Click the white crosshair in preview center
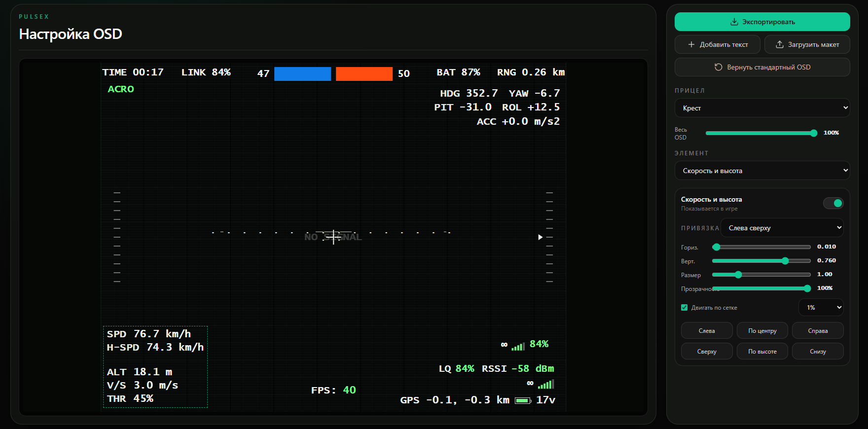This screenshot has height=429, width=868. 334,237
